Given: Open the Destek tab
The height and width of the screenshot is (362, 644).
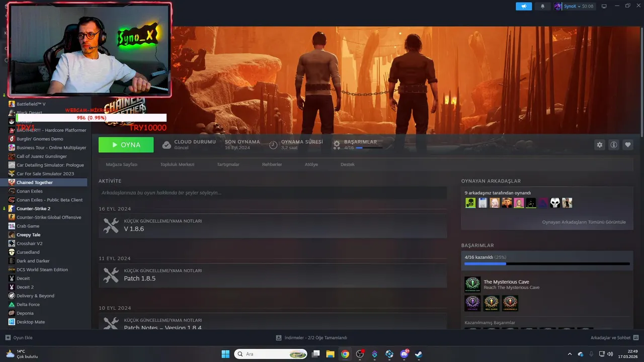Looking at the screenshot, I should tap(348, 164).
